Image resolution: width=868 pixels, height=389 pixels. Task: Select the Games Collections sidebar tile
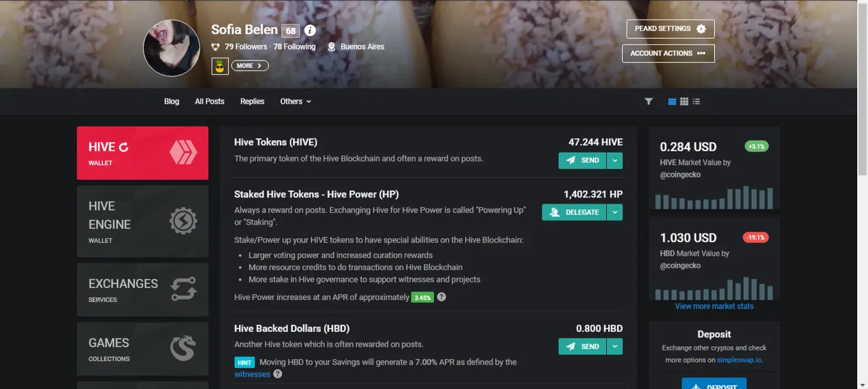click(142, 349)
